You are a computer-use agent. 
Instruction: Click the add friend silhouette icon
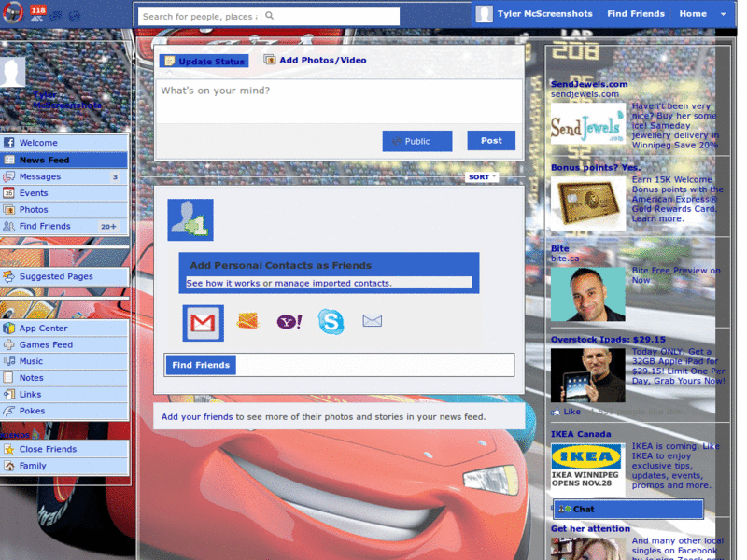tap(190, 220)
